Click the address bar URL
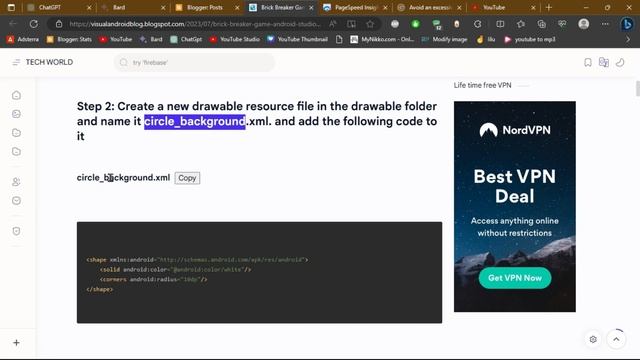 195,24
